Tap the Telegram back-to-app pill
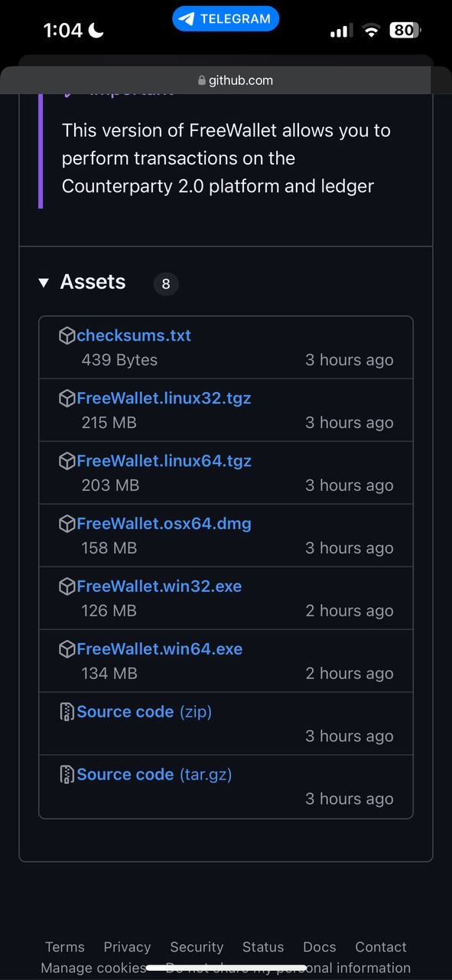The image size is (452, 980). pyautogui.click(x=226, y=19)
